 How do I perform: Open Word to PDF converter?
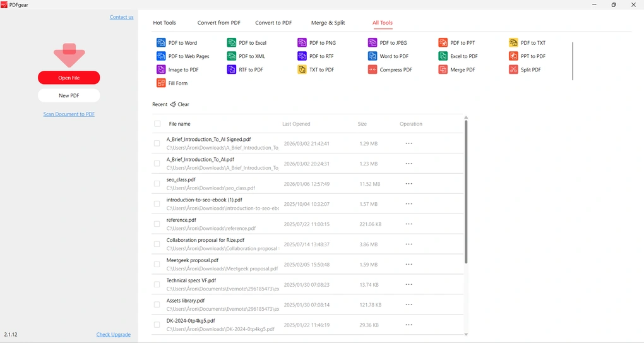388,56
